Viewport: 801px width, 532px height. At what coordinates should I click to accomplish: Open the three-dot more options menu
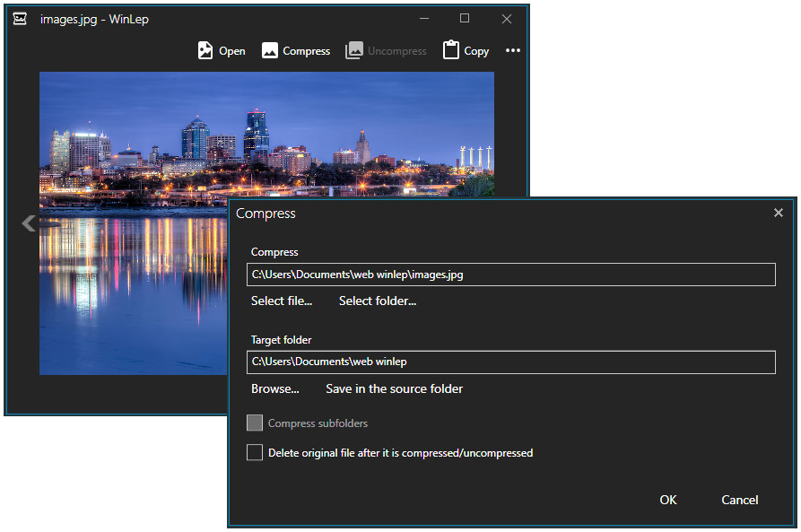(x=512, y=50)
